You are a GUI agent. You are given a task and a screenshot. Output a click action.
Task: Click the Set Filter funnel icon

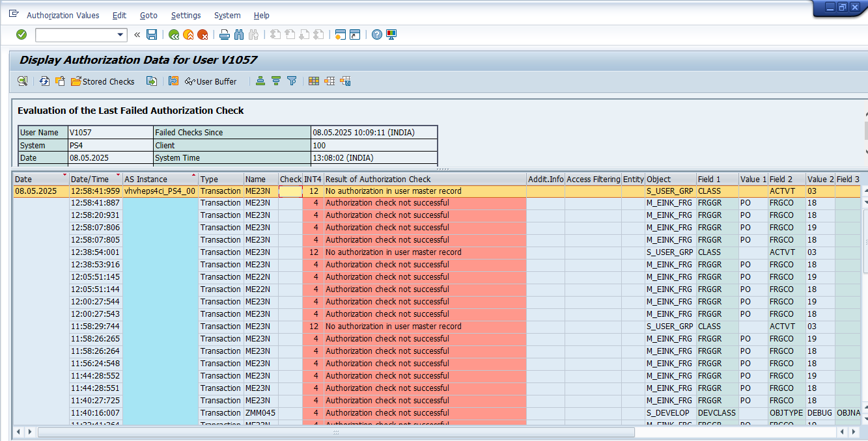pyautogui.click(x=292, y=81)
